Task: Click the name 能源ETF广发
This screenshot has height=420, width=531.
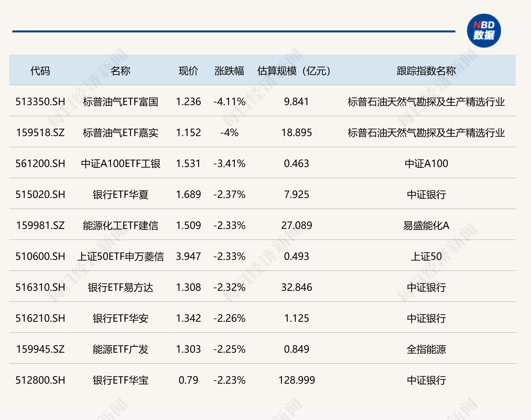Action: pos(120,350)
